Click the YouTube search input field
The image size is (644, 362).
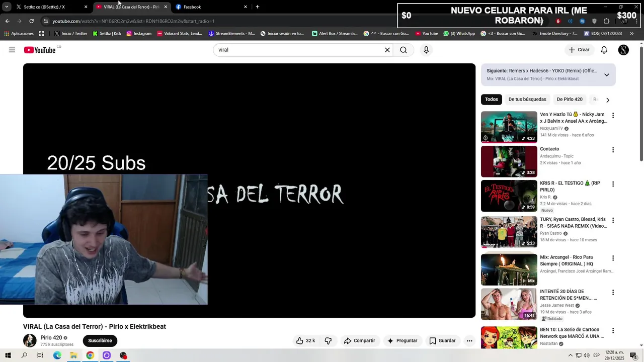(x=299, y=50)
